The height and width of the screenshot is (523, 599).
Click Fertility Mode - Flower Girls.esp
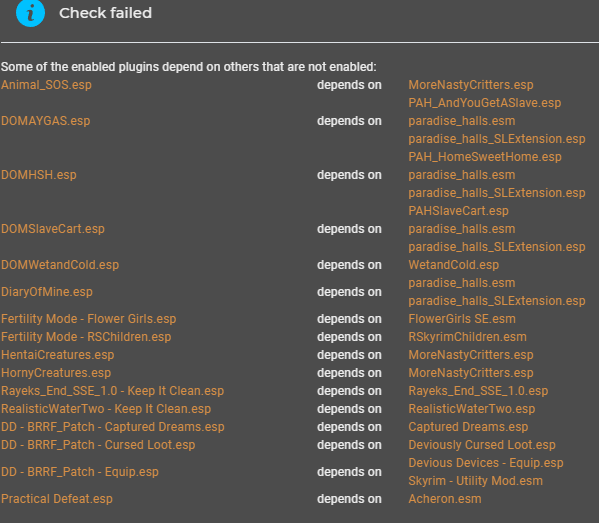(89, 319)
